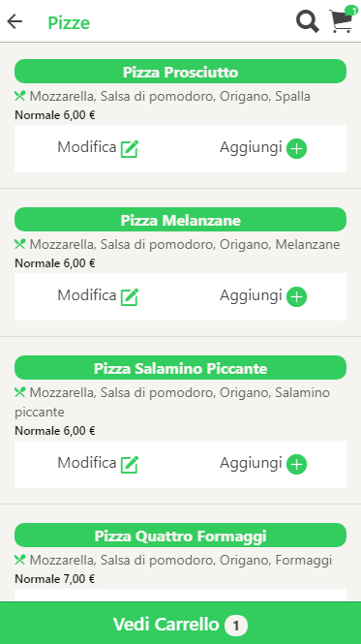Click edit pencil icon for Pizza Prosciutto
Viewport: 361px width, 644px height.
[130, 149]
